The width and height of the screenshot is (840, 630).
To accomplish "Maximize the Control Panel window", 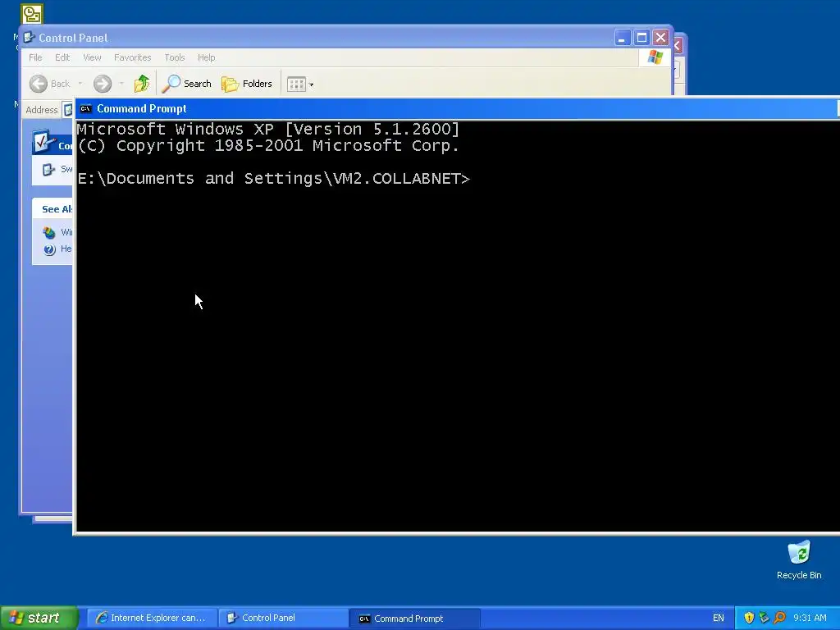I will 641,38.
